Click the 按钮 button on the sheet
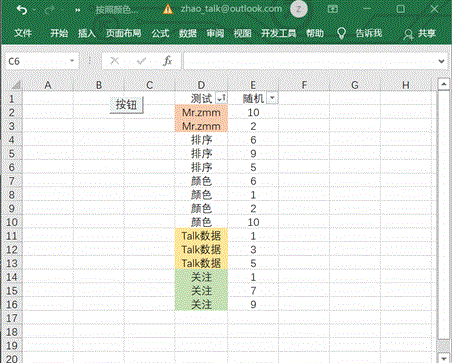452x363 pixels. 126,105
